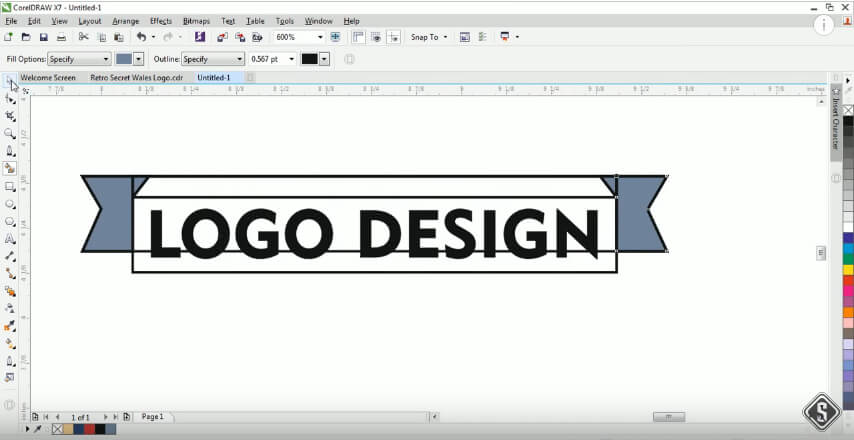This screenshot has width=854, height=440.
Task: Switch to the Retro Secret Wales Logo.cdr tab
Action: [x=136, y=77]
